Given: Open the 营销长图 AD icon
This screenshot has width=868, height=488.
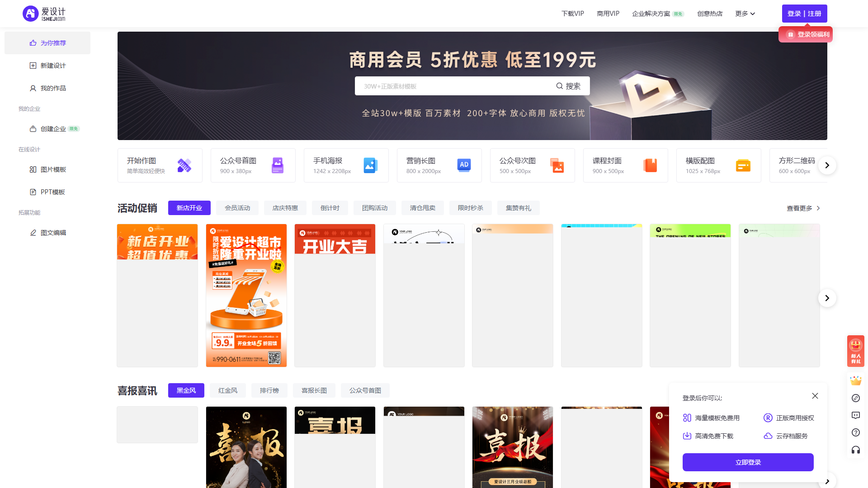Looking at the screenshot, I should [x=464, y=165].
